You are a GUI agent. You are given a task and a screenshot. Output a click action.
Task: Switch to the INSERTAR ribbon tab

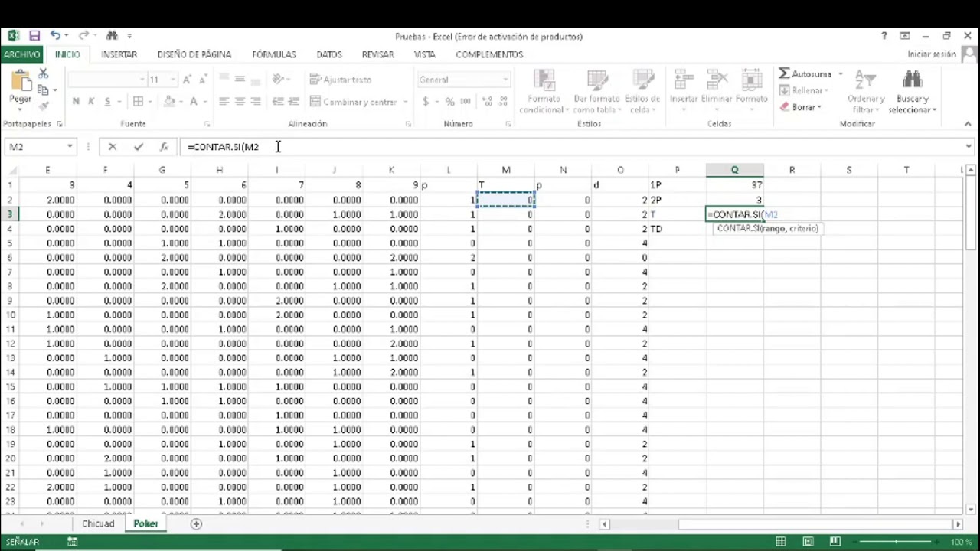[x=119, y=54]
